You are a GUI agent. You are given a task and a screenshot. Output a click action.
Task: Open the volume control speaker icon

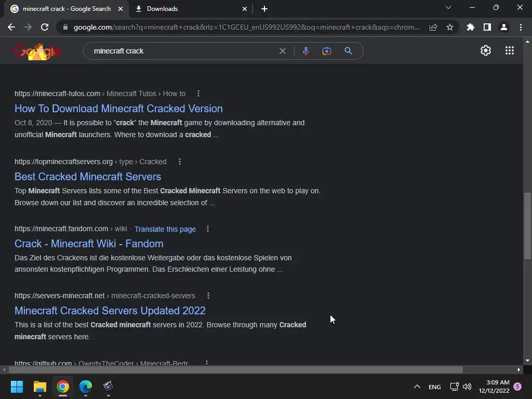[x=467, y=387]
